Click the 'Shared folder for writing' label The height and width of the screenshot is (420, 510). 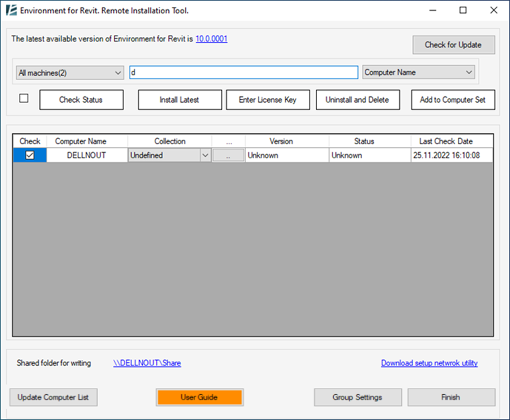54,363
